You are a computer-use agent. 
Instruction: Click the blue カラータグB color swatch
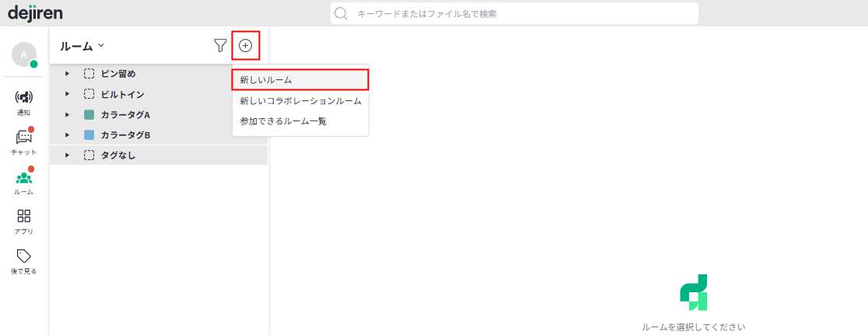pyautogui.click(x=89, y=135)
